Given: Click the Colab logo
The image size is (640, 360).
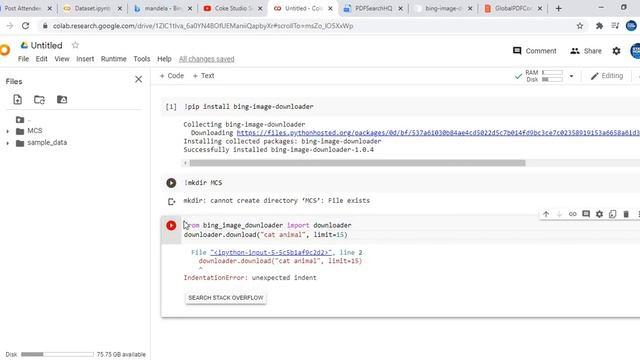Looking at the screenshot, I should tap(4, 50).
